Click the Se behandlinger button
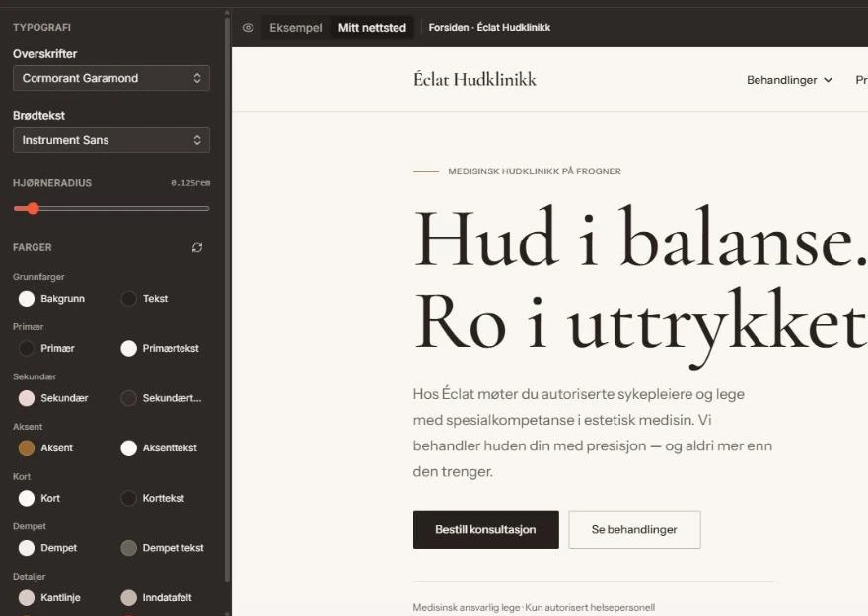Image resolution: width=868 pixels, height=616 pixels. click(x=634, y=529)
